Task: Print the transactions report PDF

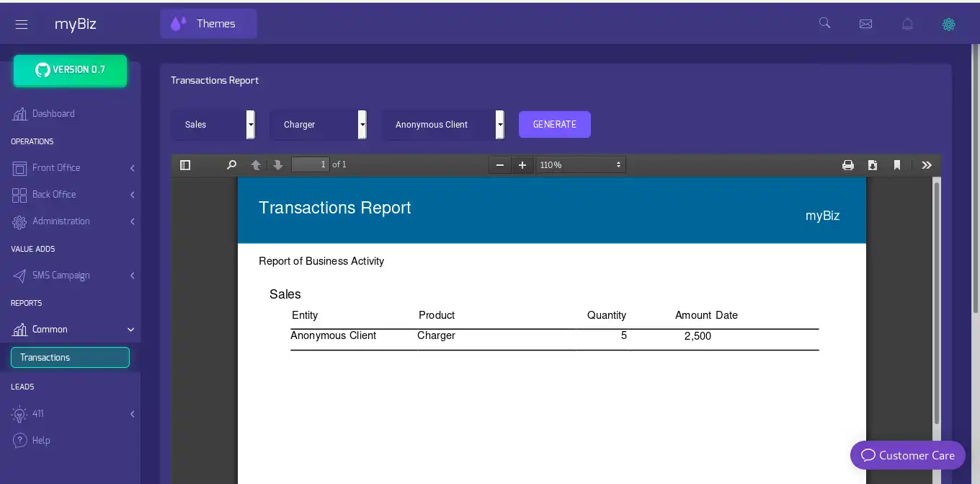Action: [848, 165]
